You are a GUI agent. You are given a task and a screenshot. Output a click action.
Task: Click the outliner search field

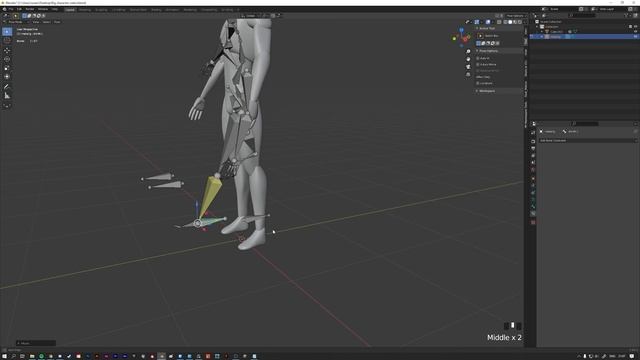click(x=583, y=16)
